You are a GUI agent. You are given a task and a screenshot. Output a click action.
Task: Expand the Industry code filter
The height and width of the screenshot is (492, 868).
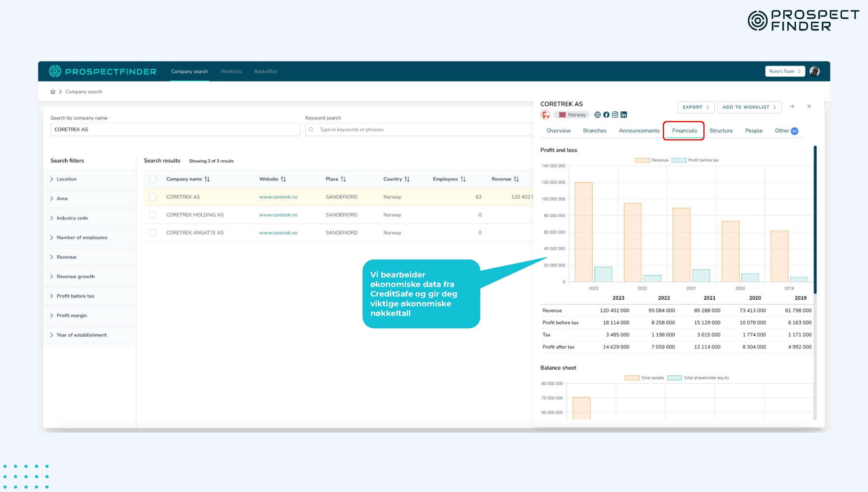[72, 218]
